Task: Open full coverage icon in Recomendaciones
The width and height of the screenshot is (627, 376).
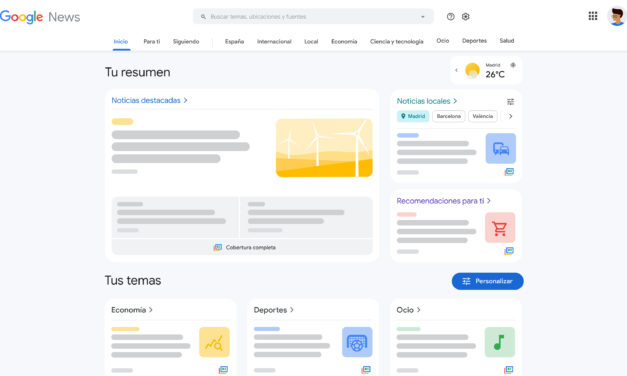Action: [509, 251]
